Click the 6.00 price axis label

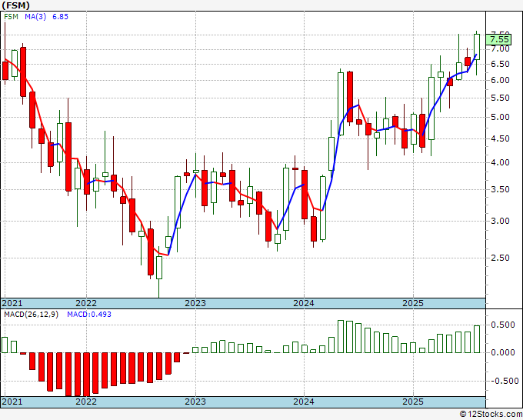tap(500, 80)
